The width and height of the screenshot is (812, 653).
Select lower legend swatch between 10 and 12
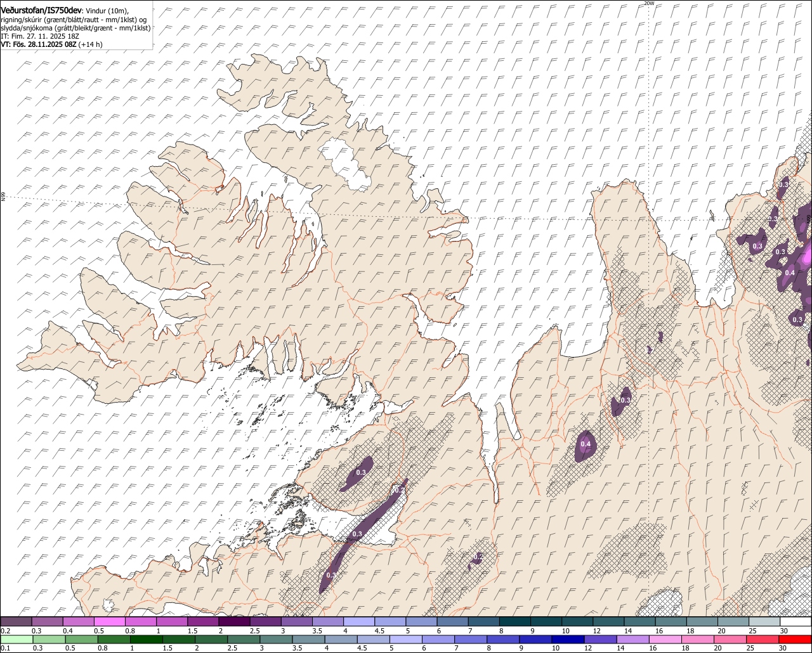click(x=568, y=639)
